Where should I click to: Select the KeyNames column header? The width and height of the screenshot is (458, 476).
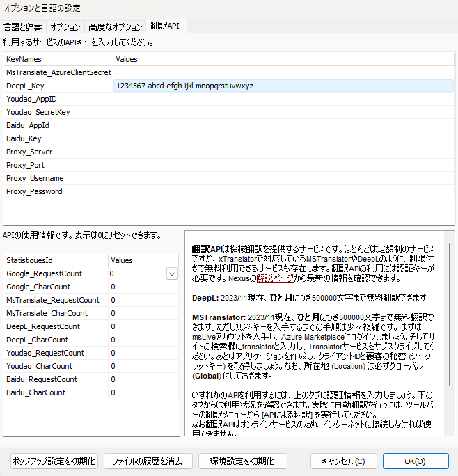pyautogui.click(x=58, y=59)
